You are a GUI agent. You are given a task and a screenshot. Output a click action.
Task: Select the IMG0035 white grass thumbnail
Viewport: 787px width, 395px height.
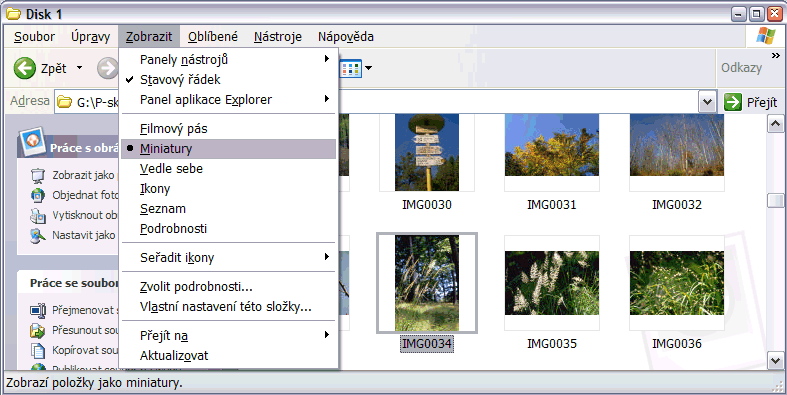[552, 283]
